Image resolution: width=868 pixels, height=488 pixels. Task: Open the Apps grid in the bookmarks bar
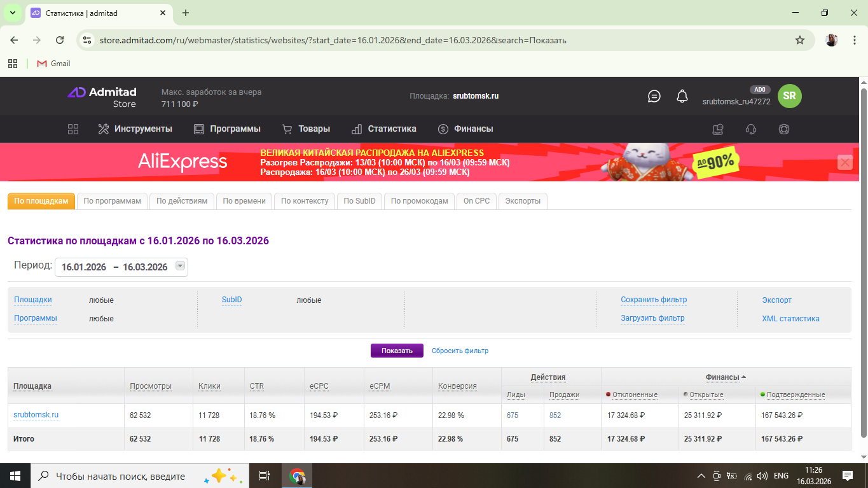click(12, 64)
